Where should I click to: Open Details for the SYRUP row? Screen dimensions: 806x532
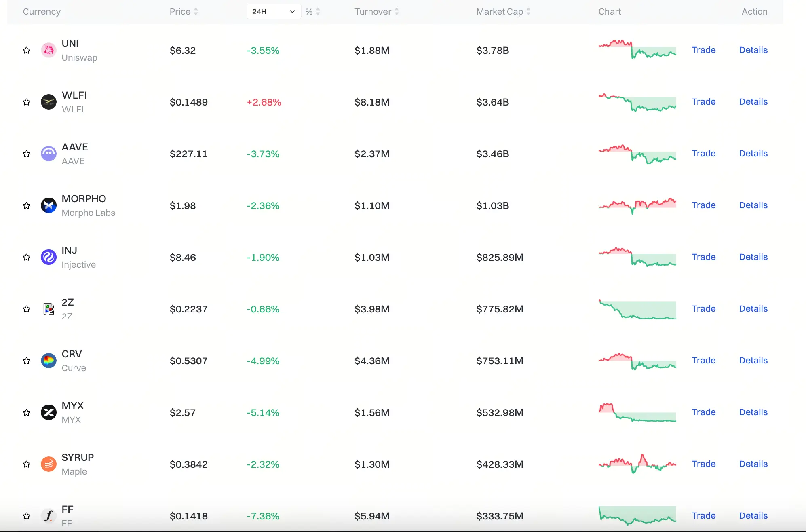pyautogui.click(x=753, y=464)
